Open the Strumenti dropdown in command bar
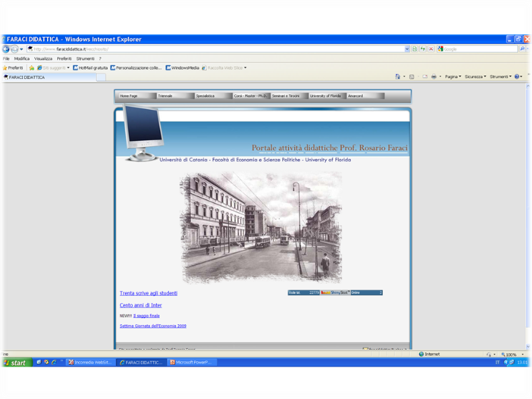The image size is (532, 399). pyautogui.click(x=500, y=77)
